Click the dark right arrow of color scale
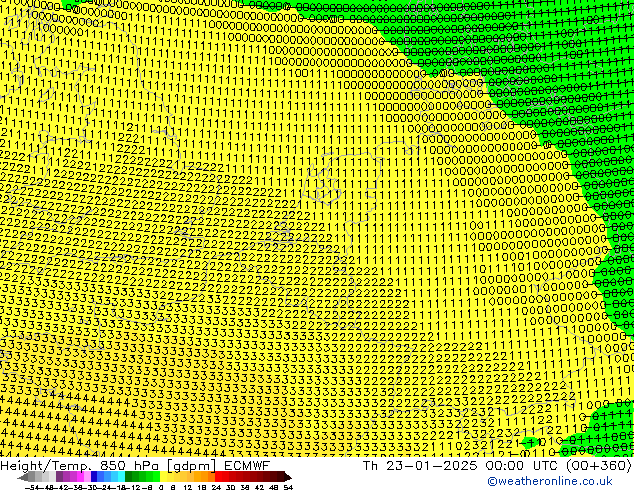This screenshot has width=634, height=490. tap(288, 477)
